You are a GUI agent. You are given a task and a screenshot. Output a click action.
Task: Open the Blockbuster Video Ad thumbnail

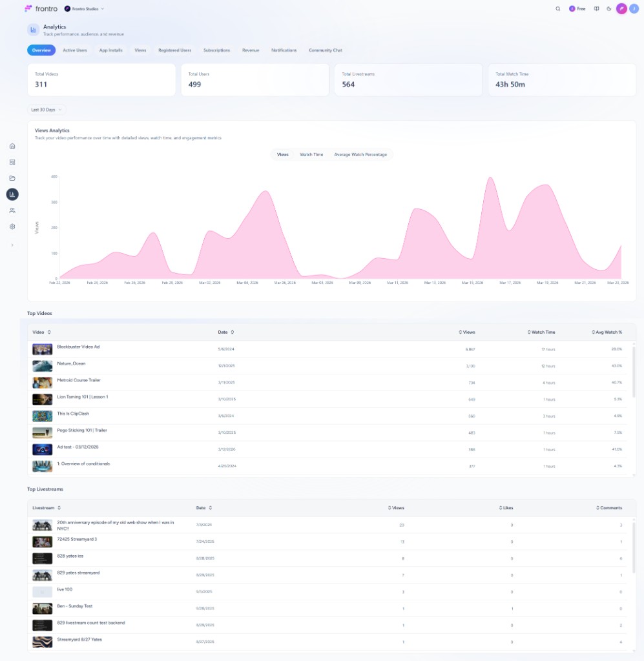point(43,349)
